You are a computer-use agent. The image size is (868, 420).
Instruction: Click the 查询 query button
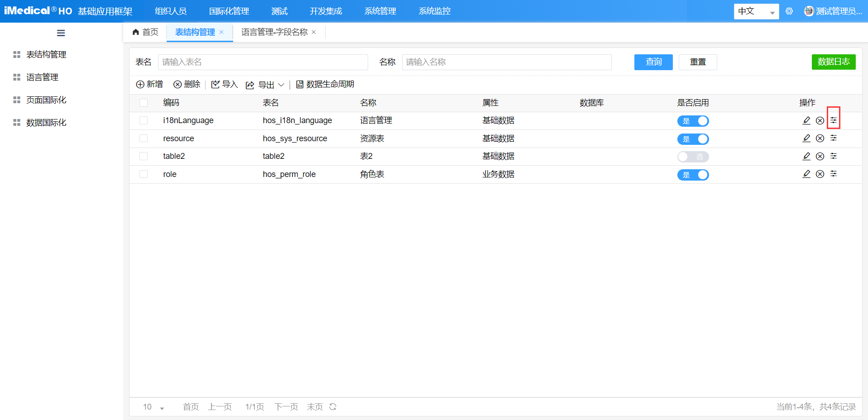pos(653,62)
